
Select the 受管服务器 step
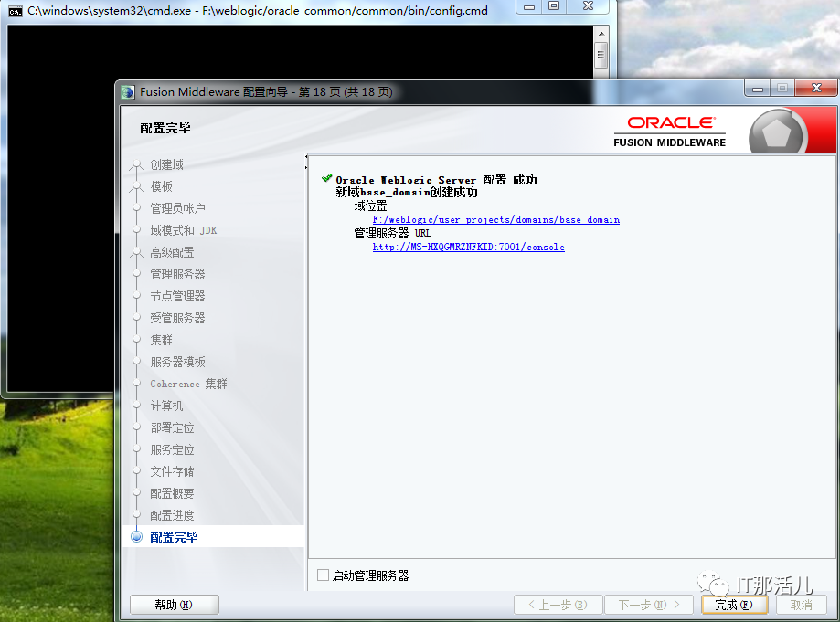pyautogui.click(x=177, y=318)
